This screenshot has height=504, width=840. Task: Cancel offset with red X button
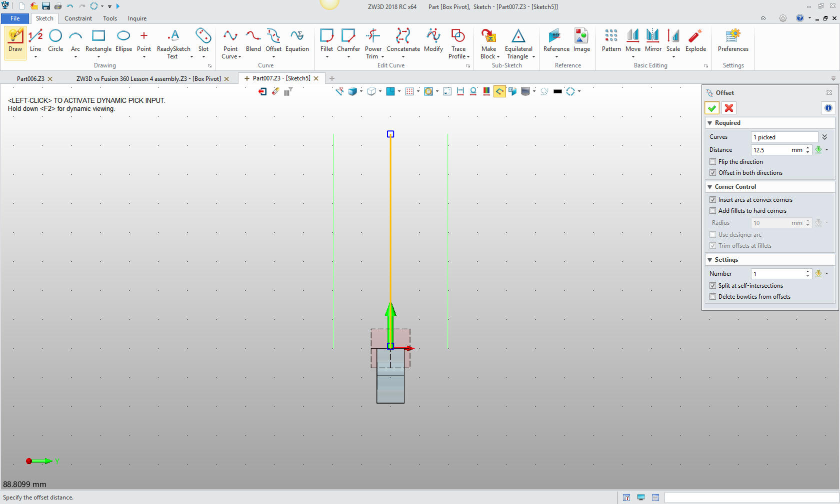[729, 108]
